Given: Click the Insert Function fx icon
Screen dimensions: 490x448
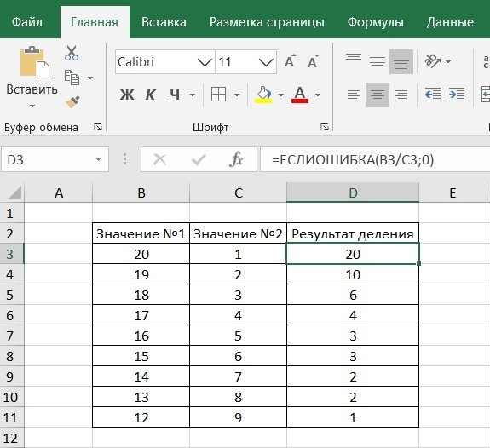Looking at the screenshot, I should click(x=236, y=159).
